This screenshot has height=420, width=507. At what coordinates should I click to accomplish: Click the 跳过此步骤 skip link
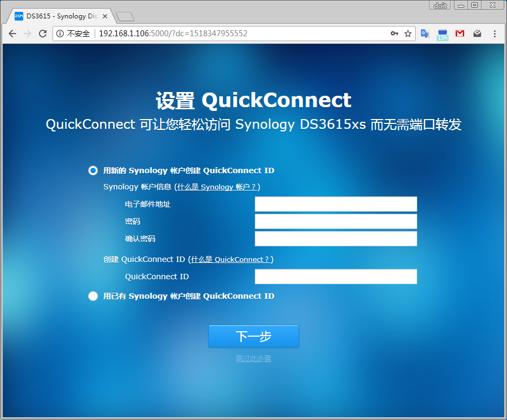(253, 358)
